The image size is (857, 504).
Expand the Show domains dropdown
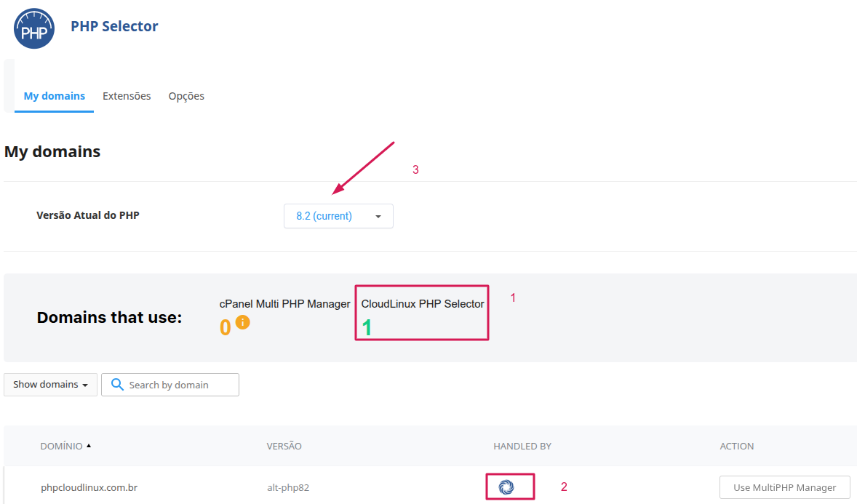(50, 385)
